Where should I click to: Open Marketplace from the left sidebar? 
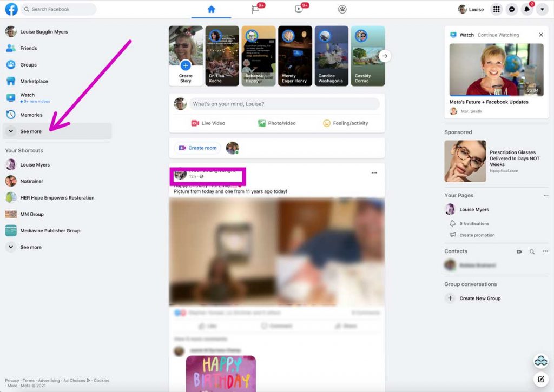(31, 81)
